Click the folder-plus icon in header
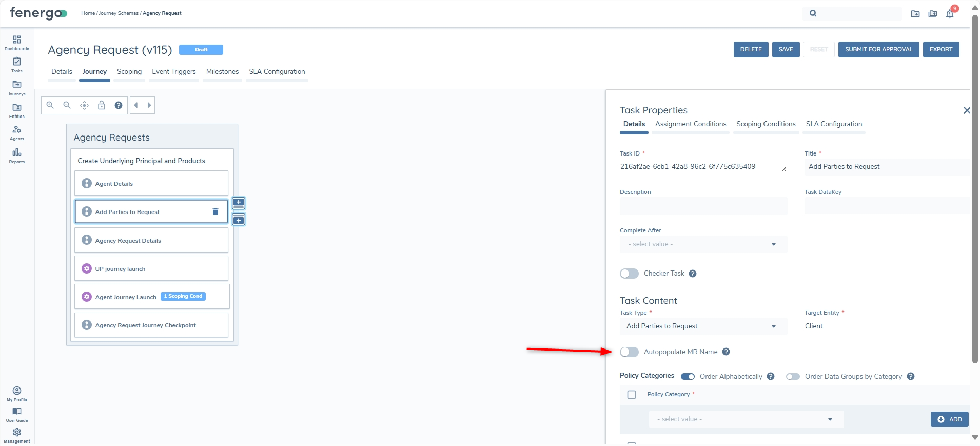The height and width of the screenshot is (446, 980). click(915, 14)
